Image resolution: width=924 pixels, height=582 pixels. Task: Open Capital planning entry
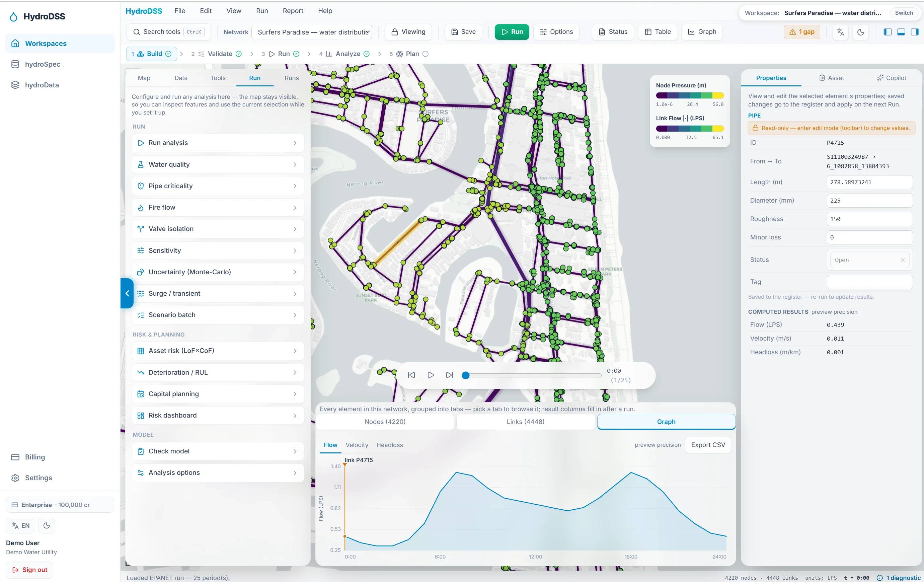point(218,394)
